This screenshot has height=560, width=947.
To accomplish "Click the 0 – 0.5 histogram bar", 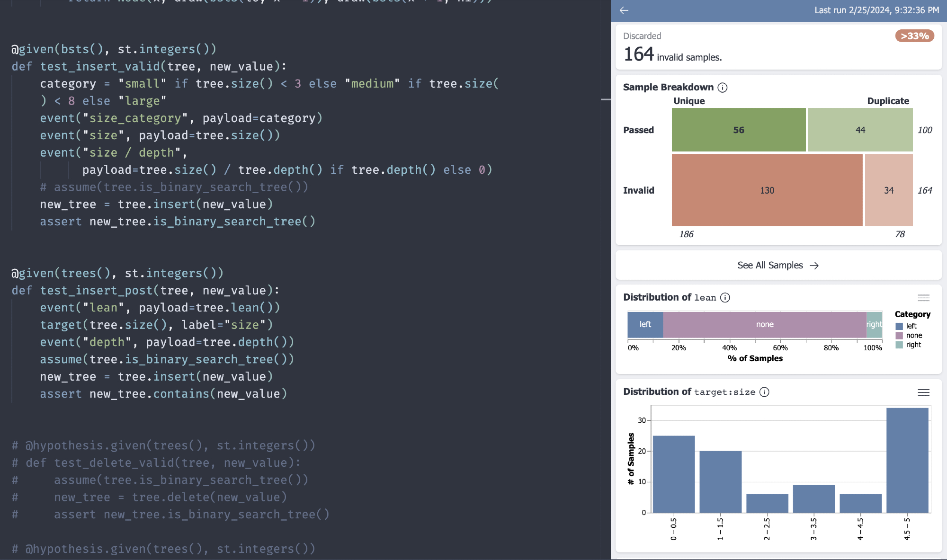I will point(673,474).
